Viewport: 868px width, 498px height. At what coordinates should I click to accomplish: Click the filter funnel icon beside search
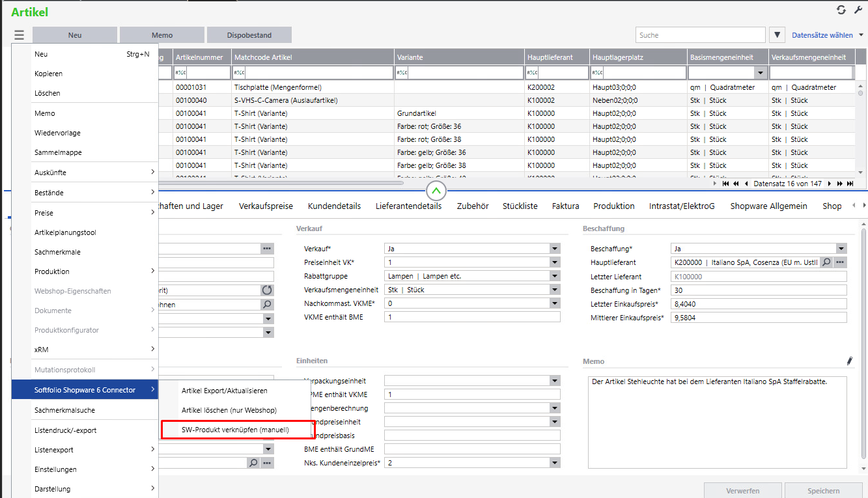[777, 35]
